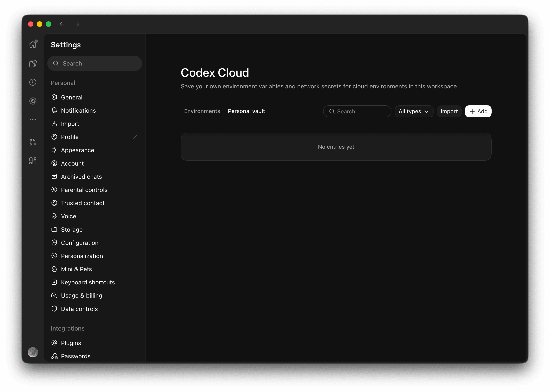Click the 'Codex Cloud' heading

tap(215, 73)
